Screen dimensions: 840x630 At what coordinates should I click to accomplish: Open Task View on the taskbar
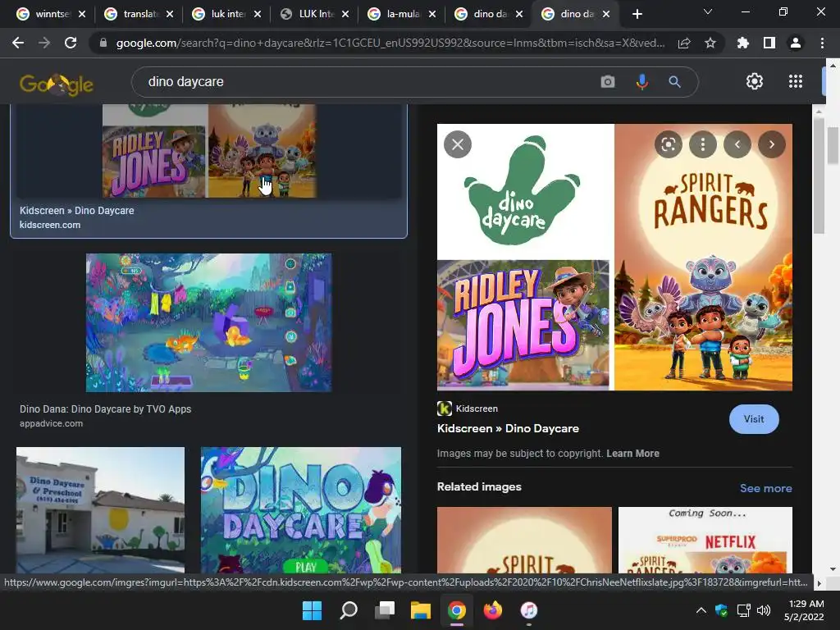385,610
